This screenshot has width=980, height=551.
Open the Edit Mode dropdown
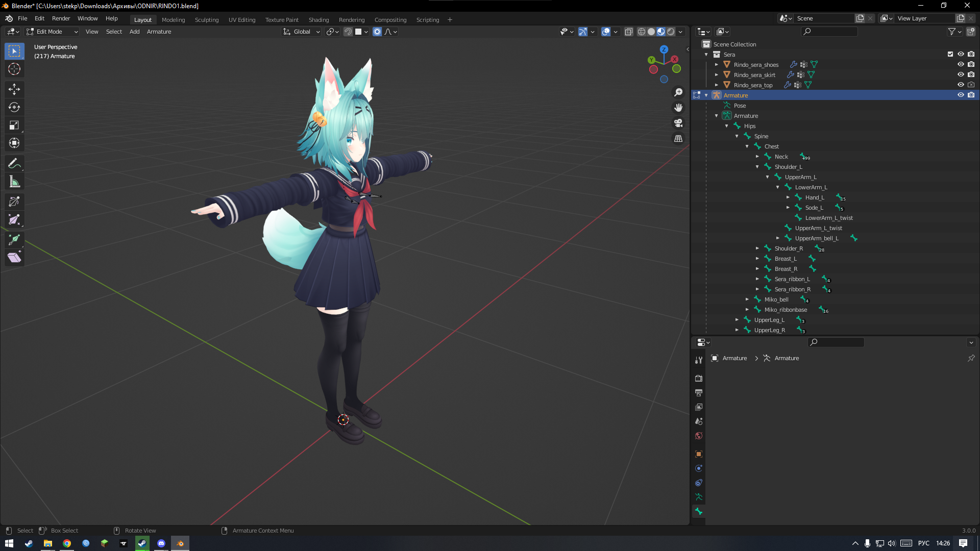[52, 32]
